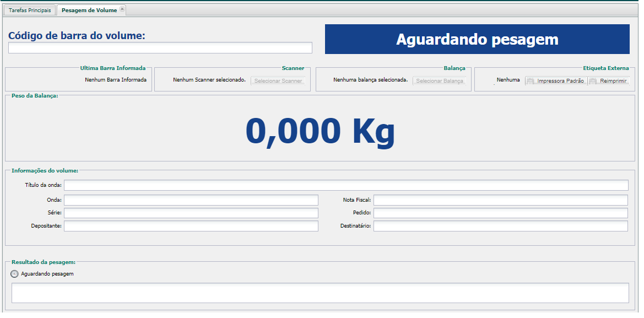Click the 'Resultado da pesagem:' group label

(44, 262)
